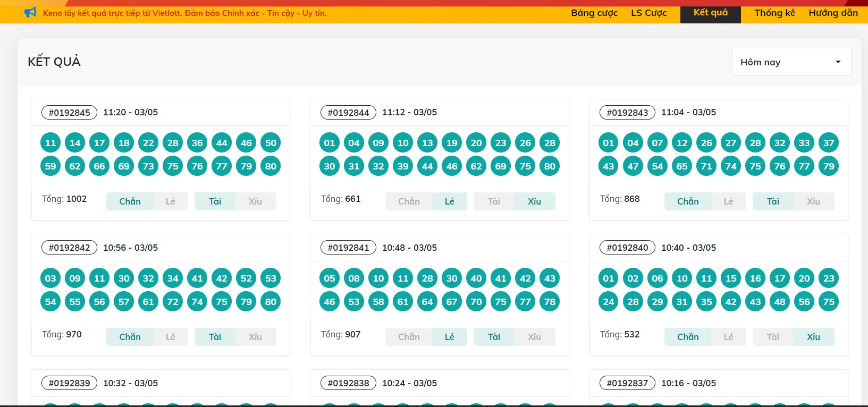868x407 pixels.
Task: Click ball 66 in draw #0192845
Action: [x=99, y=166]
